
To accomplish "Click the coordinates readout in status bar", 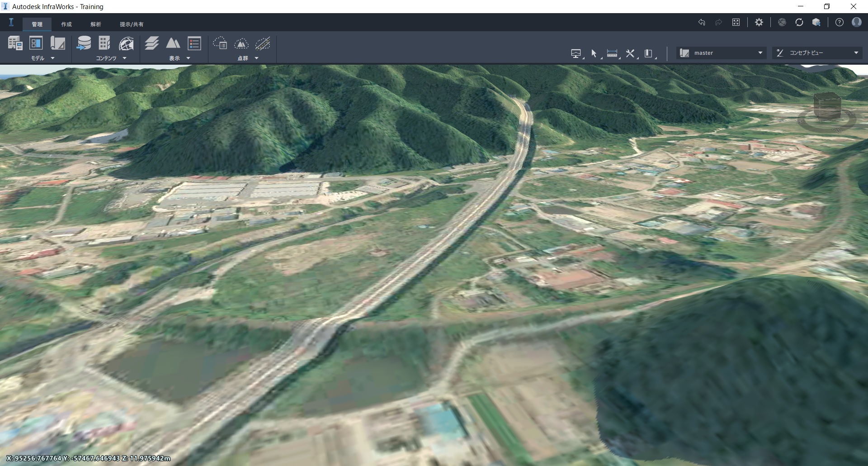I will tap(89, 458).
